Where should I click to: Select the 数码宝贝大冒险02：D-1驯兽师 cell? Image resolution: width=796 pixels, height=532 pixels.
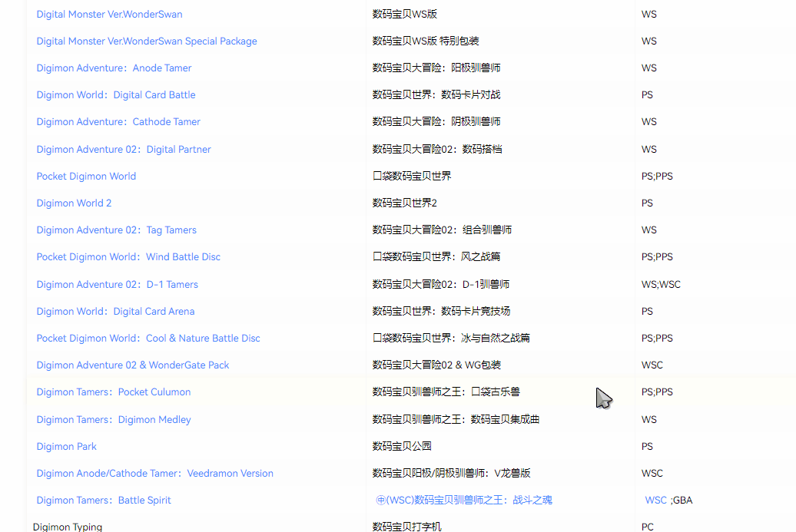[441, 285]
